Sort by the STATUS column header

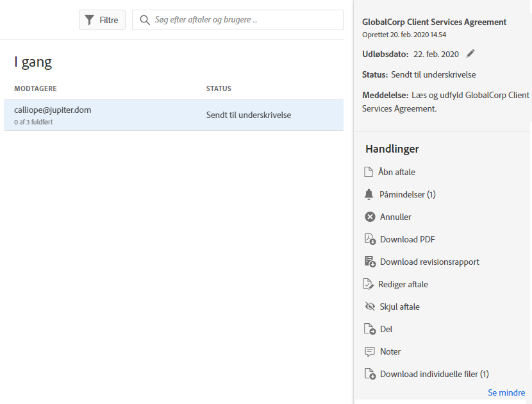[x=219, y=88]
